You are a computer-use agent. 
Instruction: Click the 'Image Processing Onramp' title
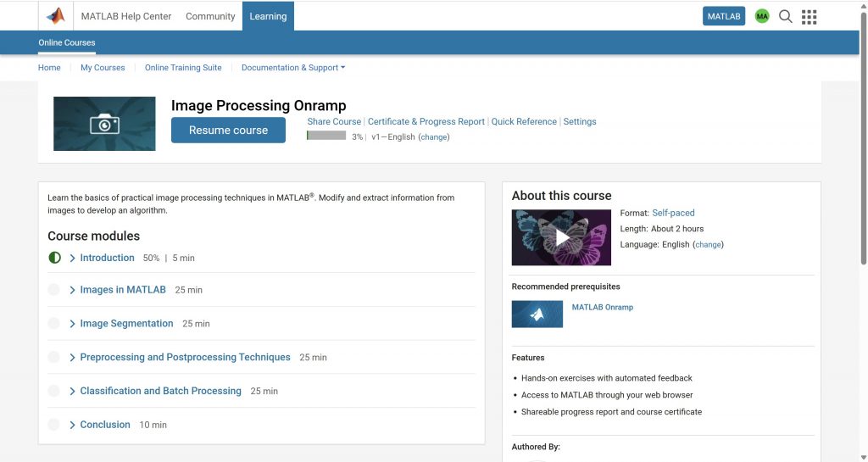(x=259, y=105)
